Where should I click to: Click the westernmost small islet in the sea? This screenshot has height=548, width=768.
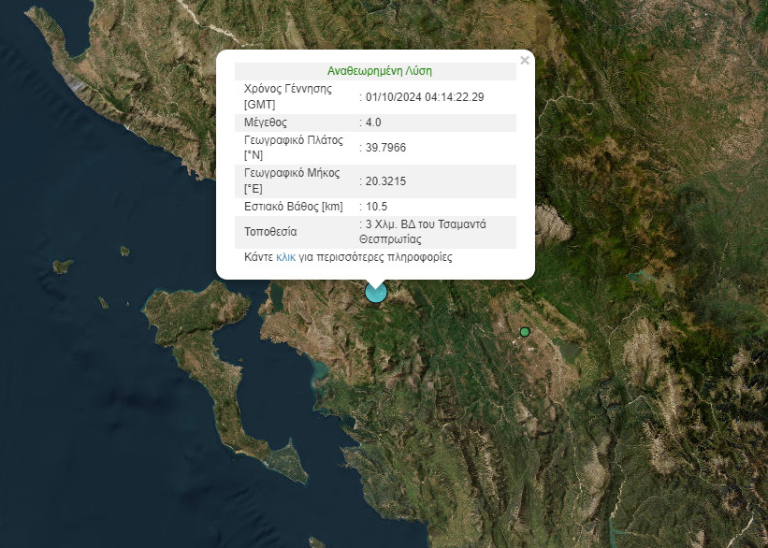click(x=62, y=266)
